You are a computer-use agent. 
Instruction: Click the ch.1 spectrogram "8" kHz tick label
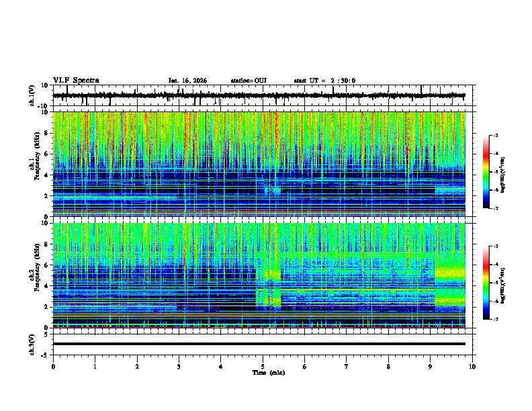coord(46,133)
